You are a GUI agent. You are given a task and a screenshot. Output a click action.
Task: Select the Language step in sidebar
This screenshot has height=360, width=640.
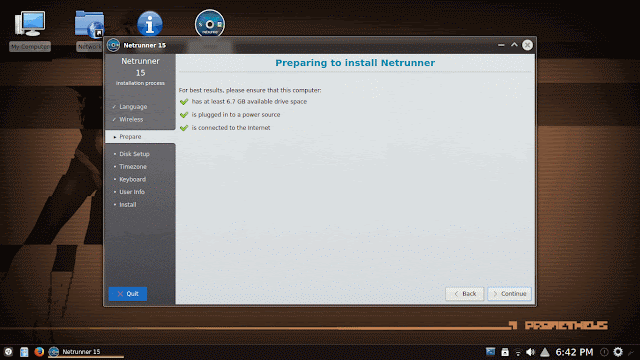pyautogui.click(x=133, y=107)
